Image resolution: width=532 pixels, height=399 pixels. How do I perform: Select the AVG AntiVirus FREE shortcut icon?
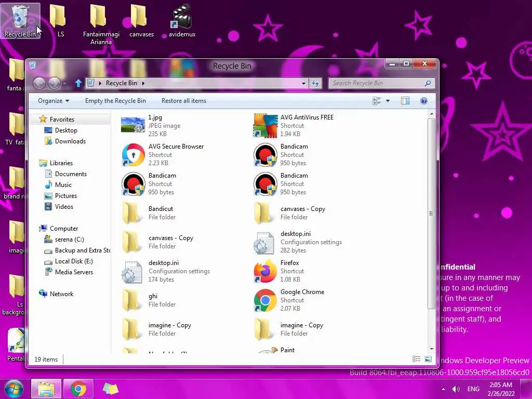(265, 126)
